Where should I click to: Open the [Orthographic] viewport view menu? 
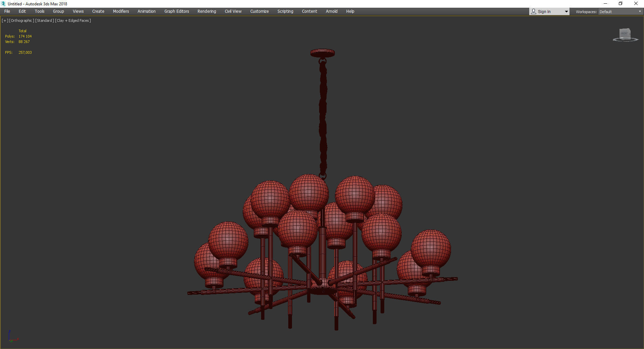(x=21, y=20)
